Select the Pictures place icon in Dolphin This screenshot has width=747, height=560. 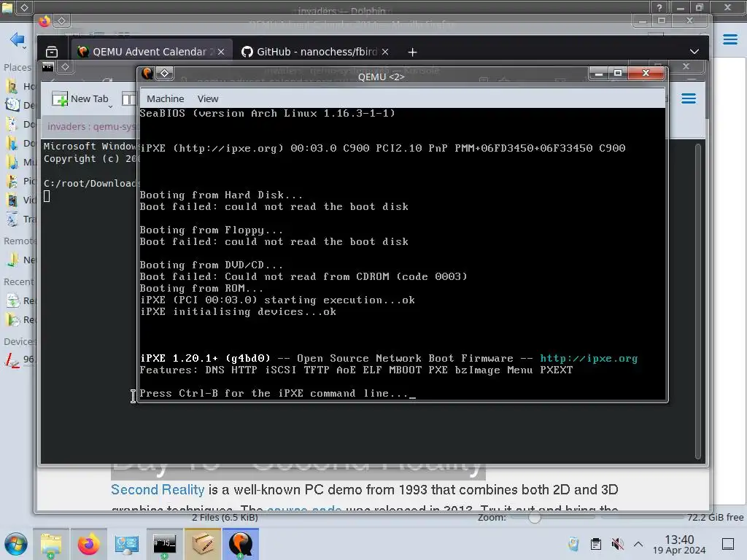[x=12, y=181]
